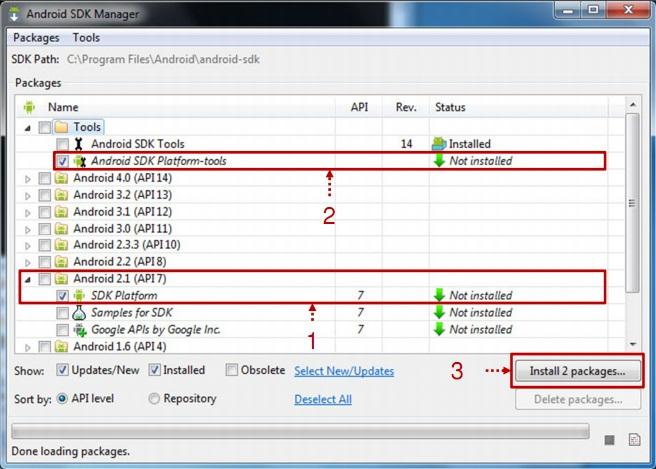This screenshot has width=656, height=469.
Task: Click the package list scrollbar thumb
Action: (632, 203)
